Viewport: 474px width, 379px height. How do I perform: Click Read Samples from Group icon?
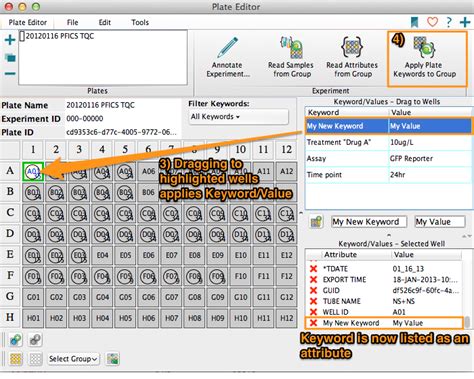pos(291,47)
